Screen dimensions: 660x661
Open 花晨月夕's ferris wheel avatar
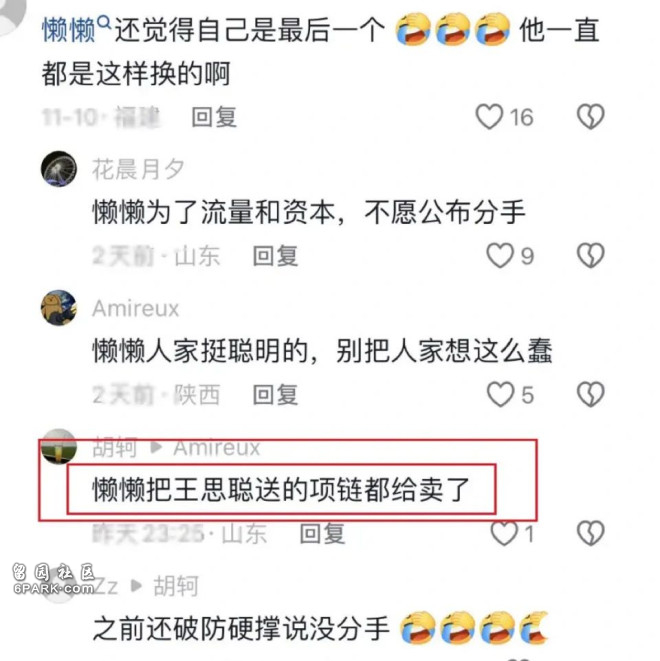click(59, 169)
